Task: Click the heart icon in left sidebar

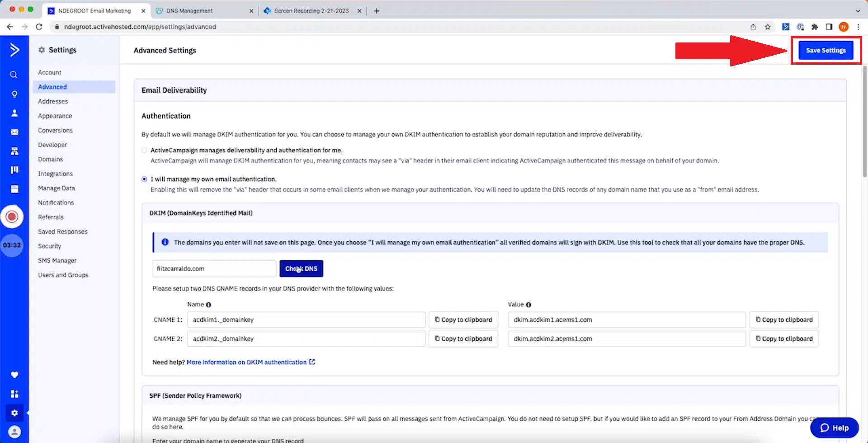Action: tap(14, 375)
